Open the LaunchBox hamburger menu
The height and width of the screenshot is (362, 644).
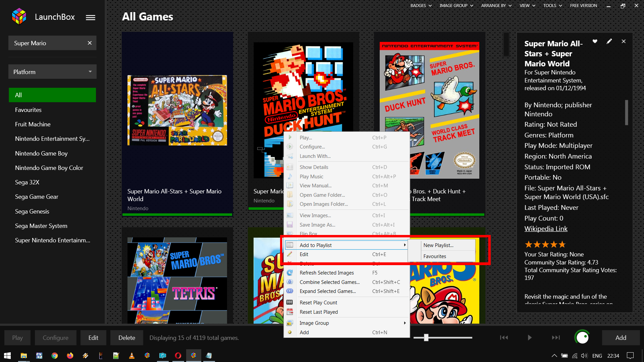pos(90,17)
